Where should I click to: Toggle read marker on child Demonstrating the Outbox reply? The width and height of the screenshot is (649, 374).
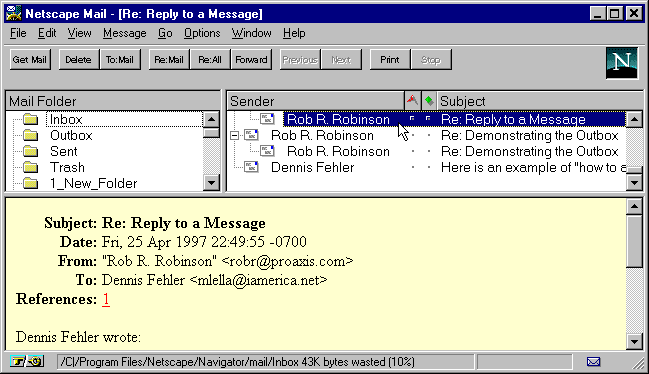(429, 151)
